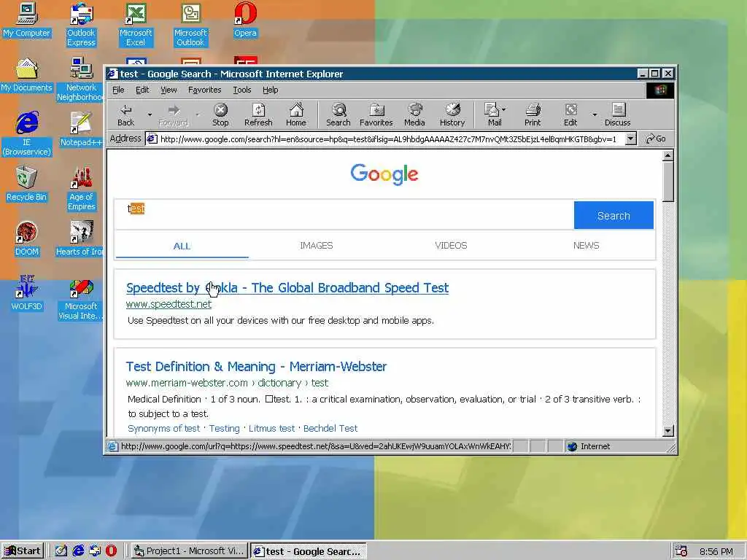Open Edit button dropdown arrow
The width and height of the screenshot is (747, 560).
[594, 114]
